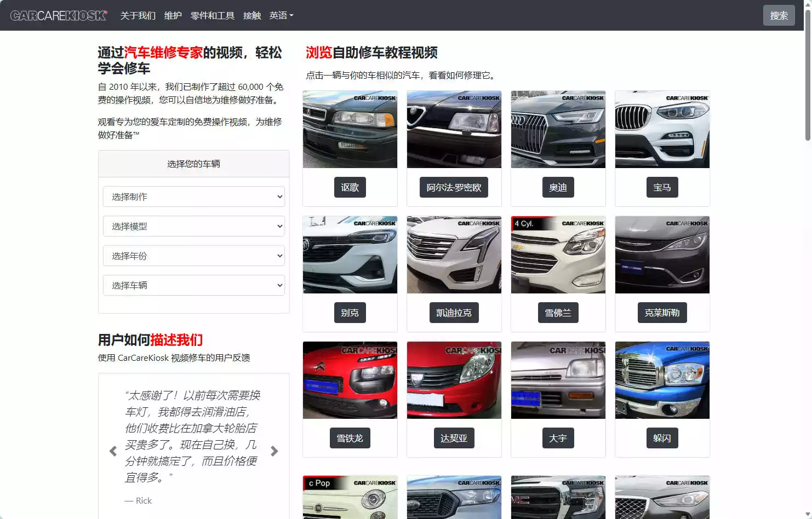
Task: Click the 雪佛兰 button
Action: (x=558, y=313)
